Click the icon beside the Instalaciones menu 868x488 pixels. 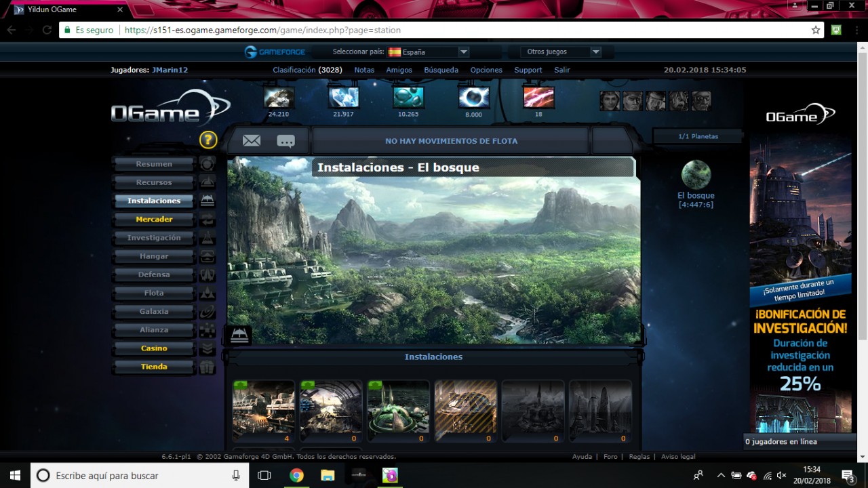[x=208, y=201]
